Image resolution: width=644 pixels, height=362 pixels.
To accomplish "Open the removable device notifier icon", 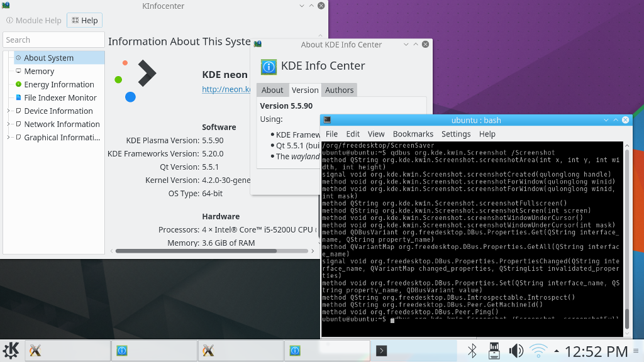I will pos(494,351).
